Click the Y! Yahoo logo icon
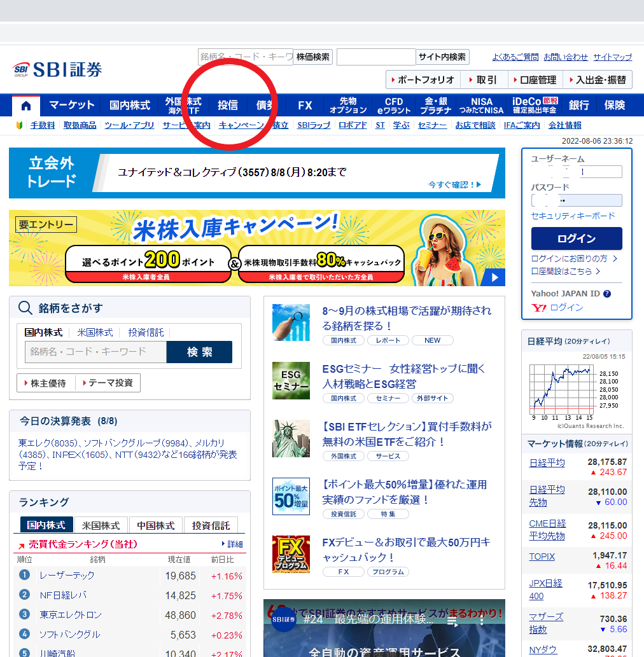Screen dimensions: 644x657 539,308
